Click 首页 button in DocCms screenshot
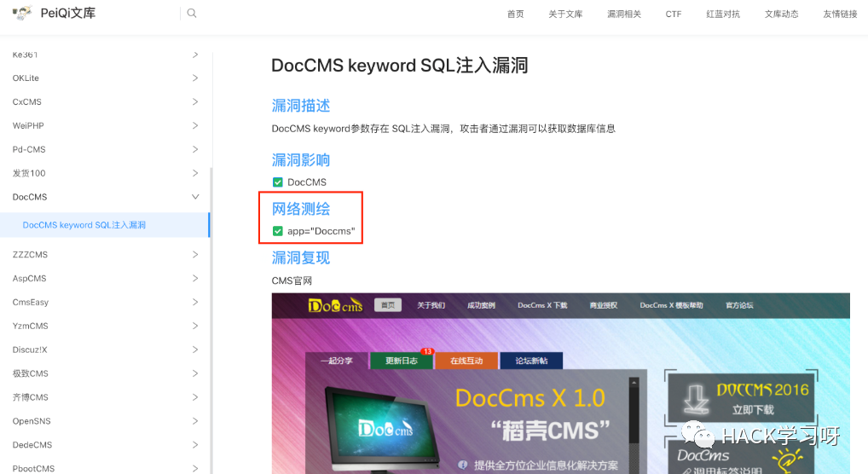 point(388,305)
